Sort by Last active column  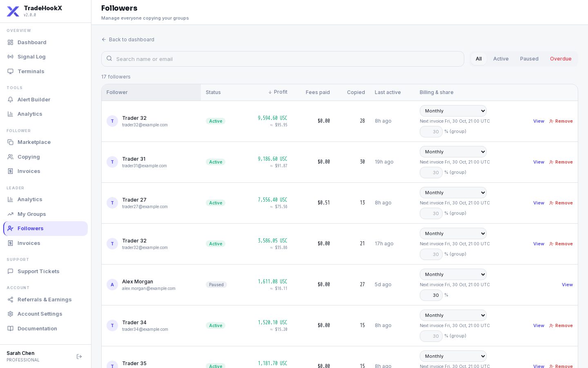(x=388, y=92)
